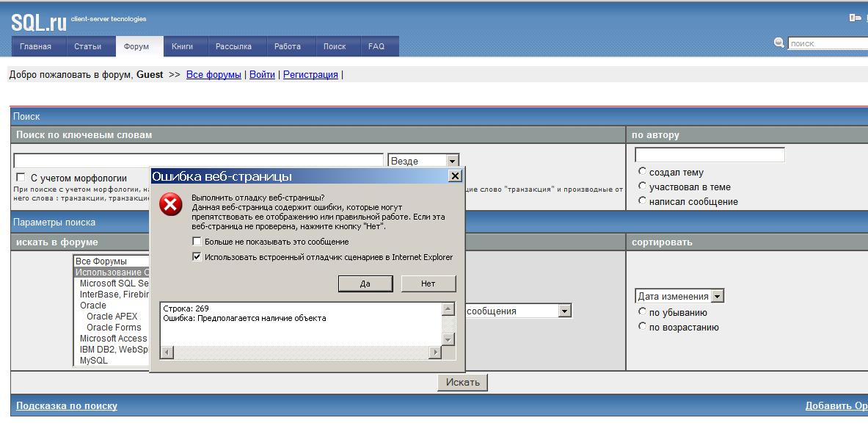Go to the 'Статьи' tab
This screenshot has width=868, height=426.
coord(87,46)
